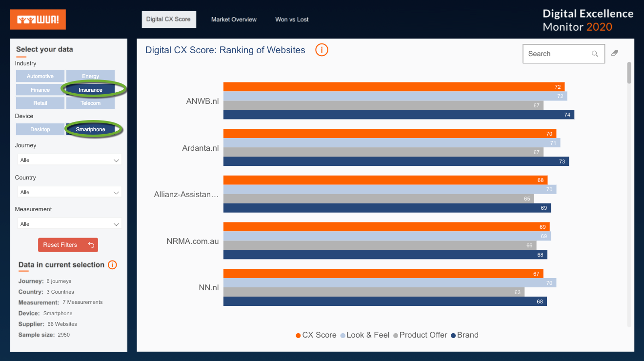This screenshot has height=361, width=644.
Task: Click the NRMA.com.au website label
Action: coord(193,241)
